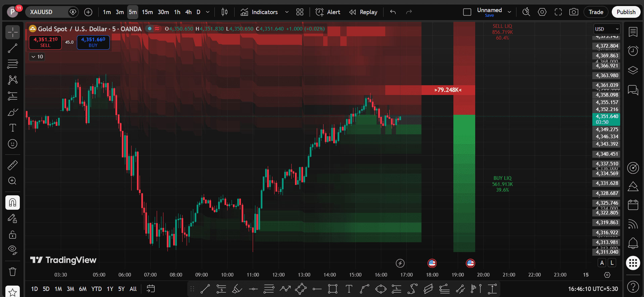This screenshot has height=297, width=644.
Task: Open the notifications bell panel
Action: tap(633, 243)
